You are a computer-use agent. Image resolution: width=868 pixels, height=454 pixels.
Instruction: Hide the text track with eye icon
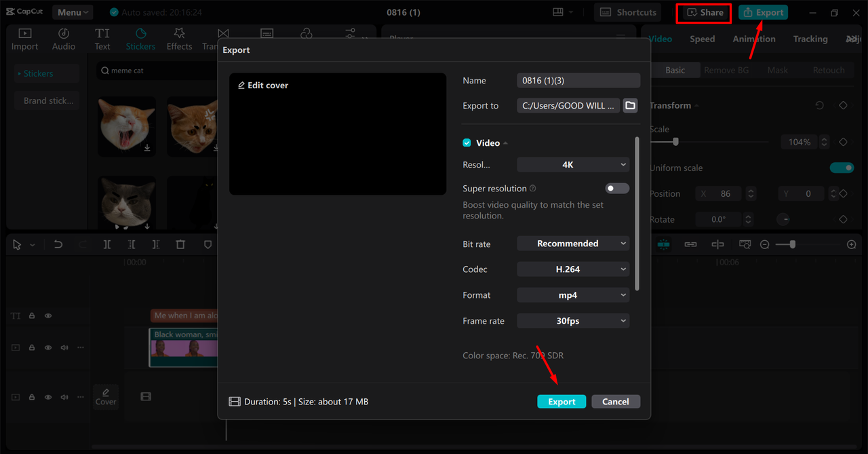coord(48,316)
